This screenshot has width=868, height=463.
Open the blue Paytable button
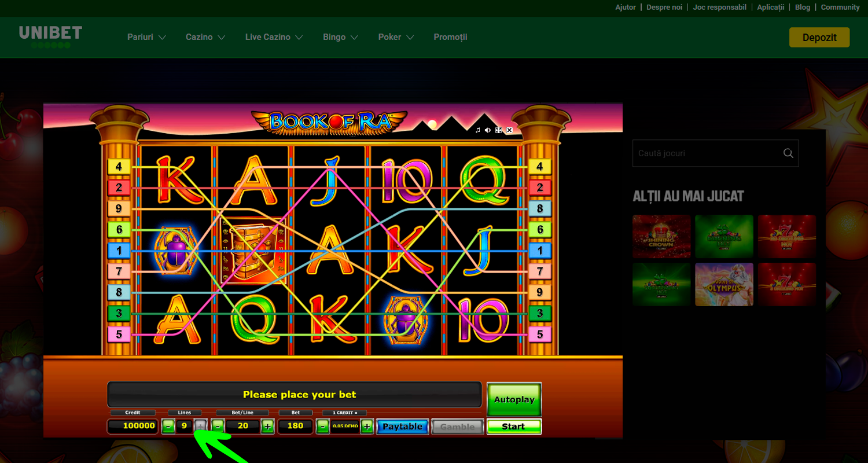tap(403, 427)
